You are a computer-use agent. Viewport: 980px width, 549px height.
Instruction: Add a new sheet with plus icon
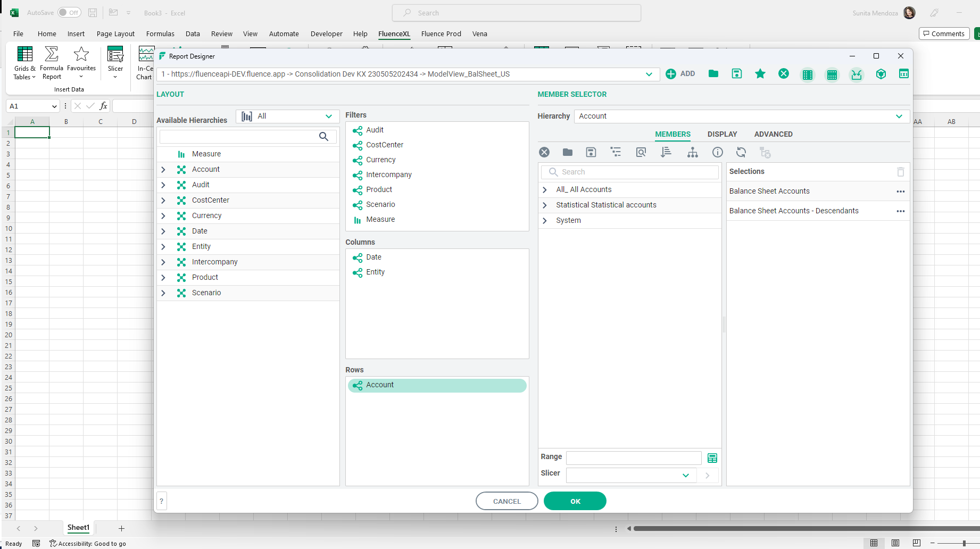[121, 528]
